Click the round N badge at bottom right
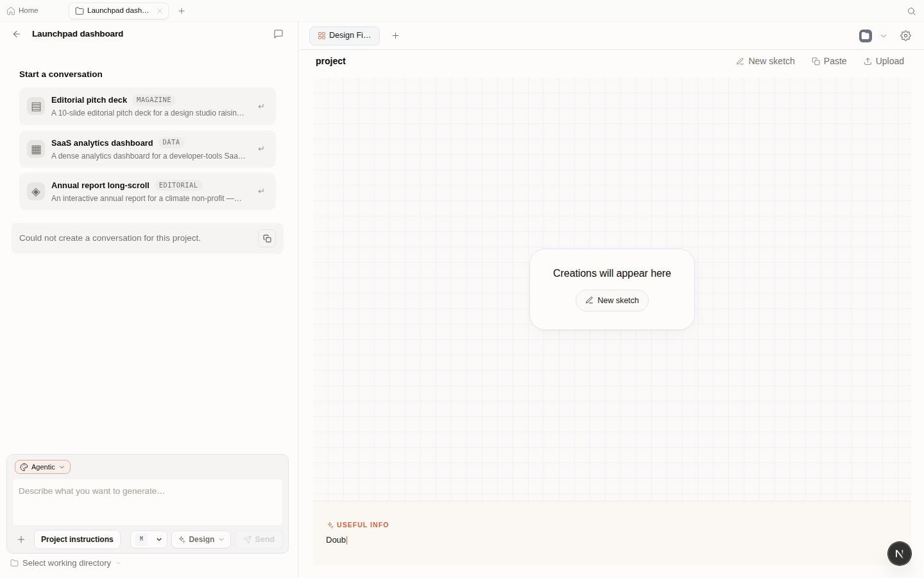This screenshot has height=578, width=924. pos(900,554)
